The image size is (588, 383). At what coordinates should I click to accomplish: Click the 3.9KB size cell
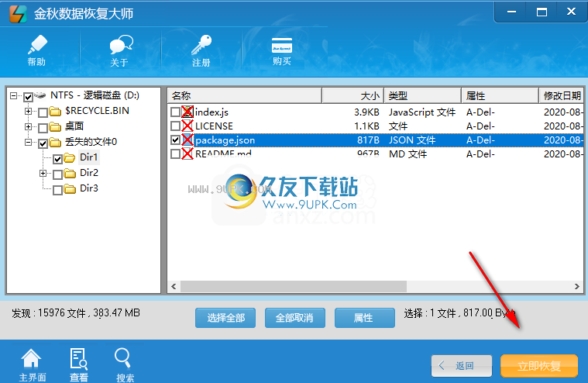[x=366, y=112]
